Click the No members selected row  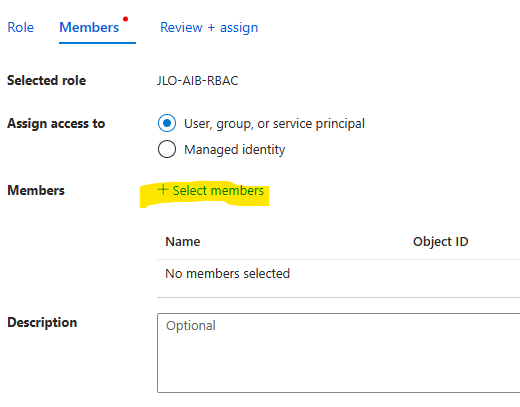[338, 274]
